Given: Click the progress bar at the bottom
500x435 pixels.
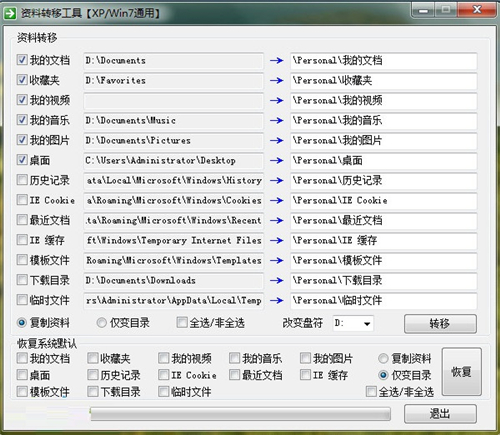Looking at the screenshot, I should coord(240,414).
